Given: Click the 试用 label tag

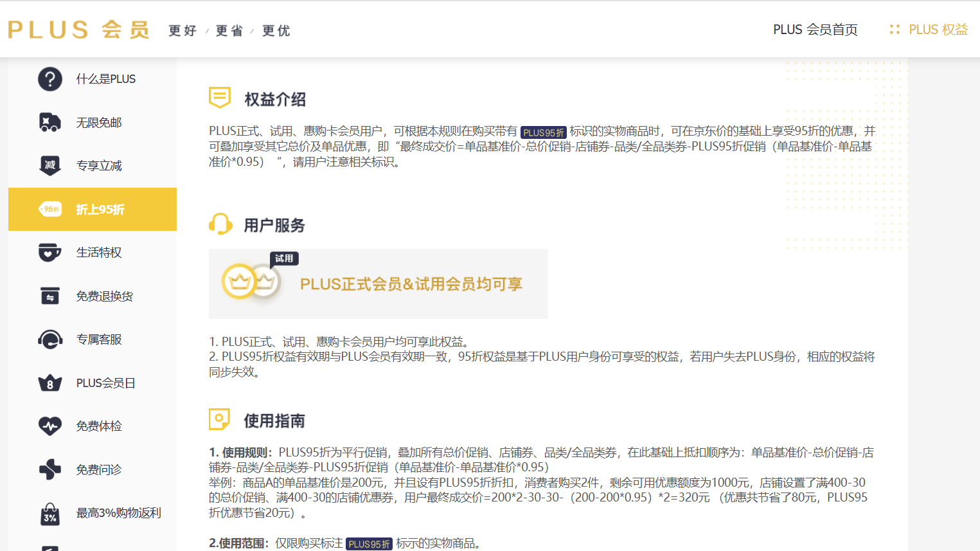Looking at the screenshot, I should [x=284, y=258].
